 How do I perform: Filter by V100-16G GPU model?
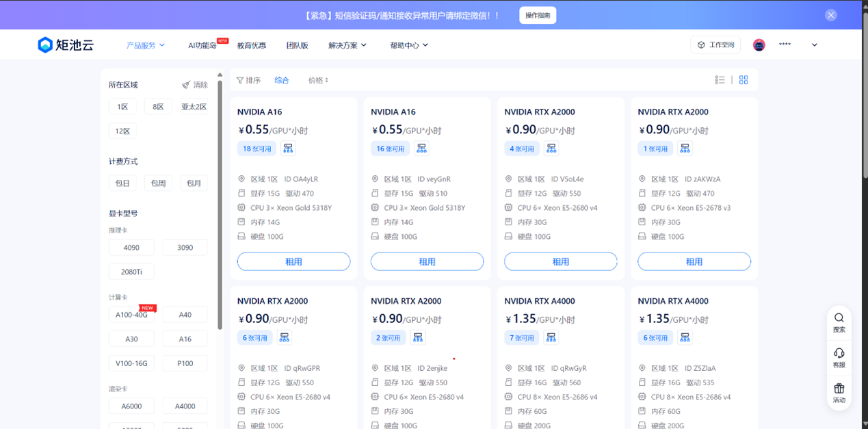[x=131, y=363]
